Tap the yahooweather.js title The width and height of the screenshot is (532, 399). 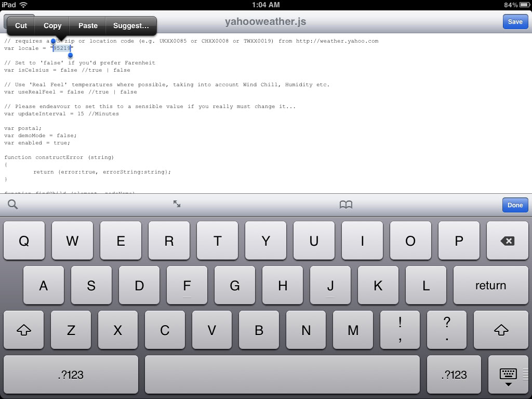[265, 22]
